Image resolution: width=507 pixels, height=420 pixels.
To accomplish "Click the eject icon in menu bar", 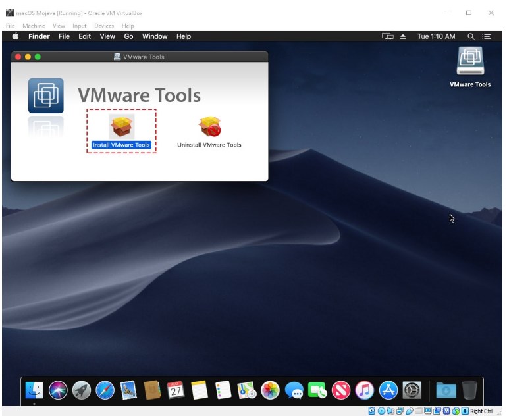I will tap(403, 36).
